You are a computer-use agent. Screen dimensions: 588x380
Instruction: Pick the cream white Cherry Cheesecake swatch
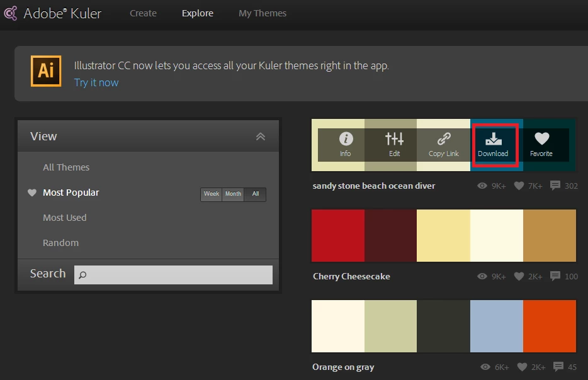[x=497, y=235]
